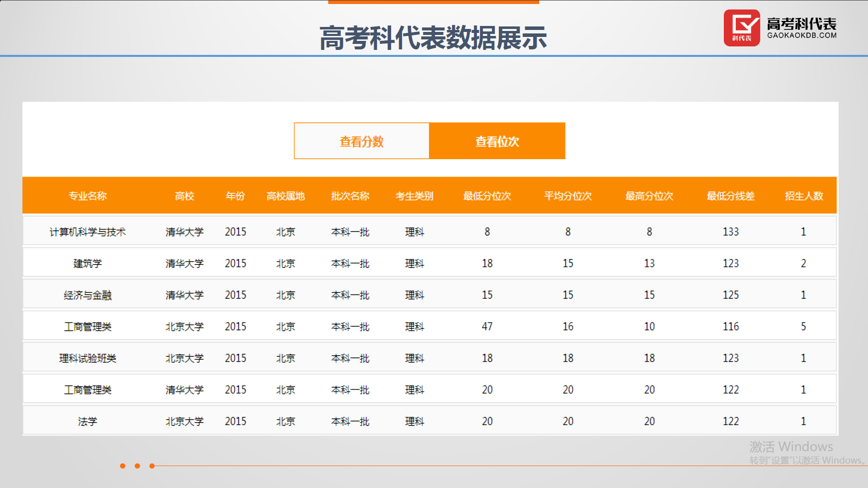The width and height of the screenshot is (868, 488).
Task: Select the 理科试验班类 row
Action: (x=88, y=358)
